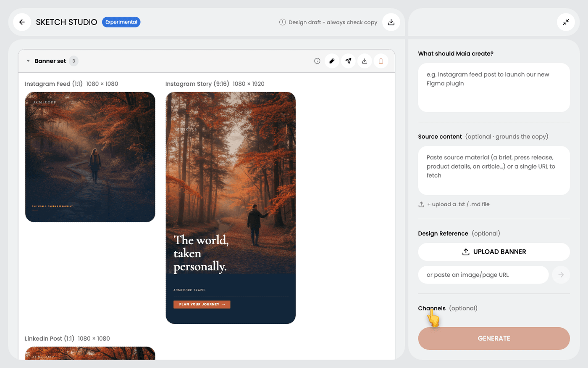Click the GENERATE button
The width and height of the screenshot is (588, 368).
[x=494, y=339]
